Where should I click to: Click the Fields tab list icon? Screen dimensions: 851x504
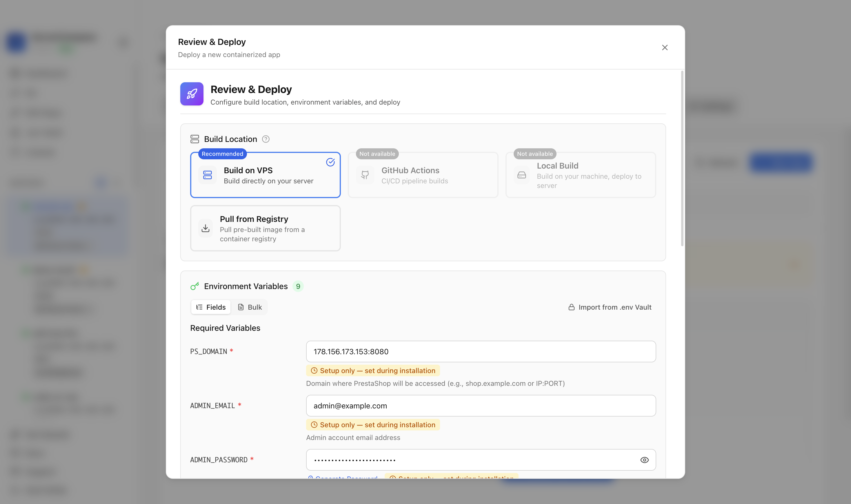click(199, 307)
